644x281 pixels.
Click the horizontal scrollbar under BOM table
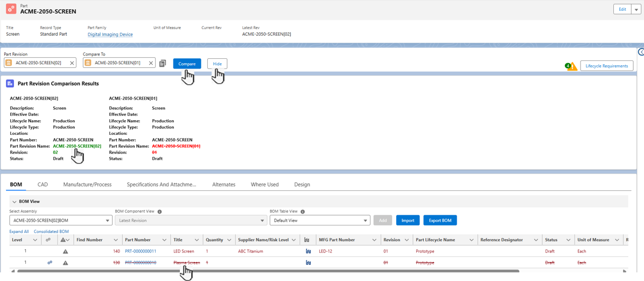[269, 271]
